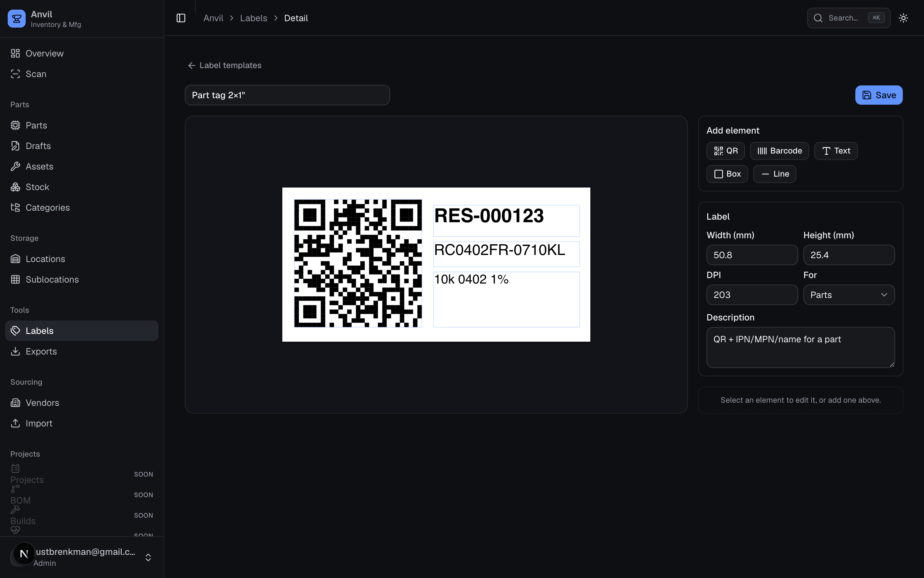This screenshot has height=578, width=924.
Task: Open Drafts in sidebar
Action: (x=82, y=146)
